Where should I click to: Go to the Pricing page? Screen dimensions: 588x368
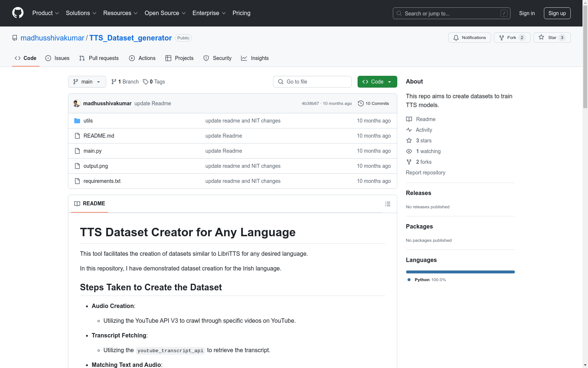coord(241,13)
